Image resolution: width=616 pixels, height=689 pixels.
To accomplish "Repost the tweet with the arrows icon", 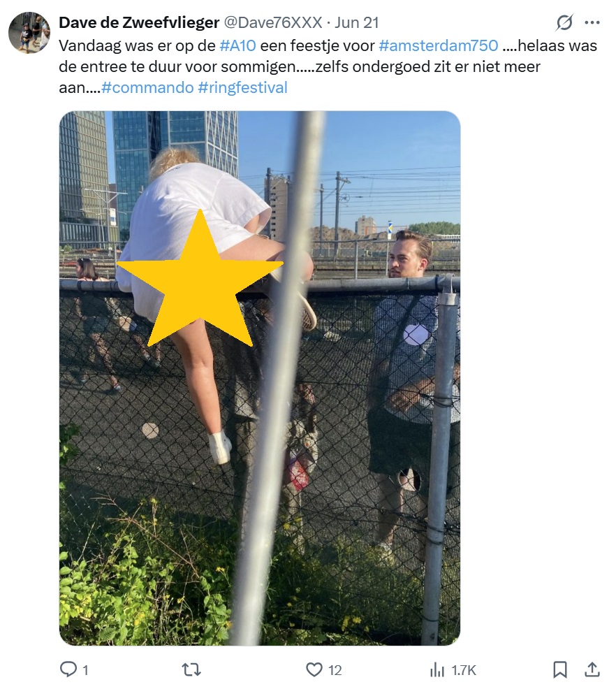I will click(191, 669).
